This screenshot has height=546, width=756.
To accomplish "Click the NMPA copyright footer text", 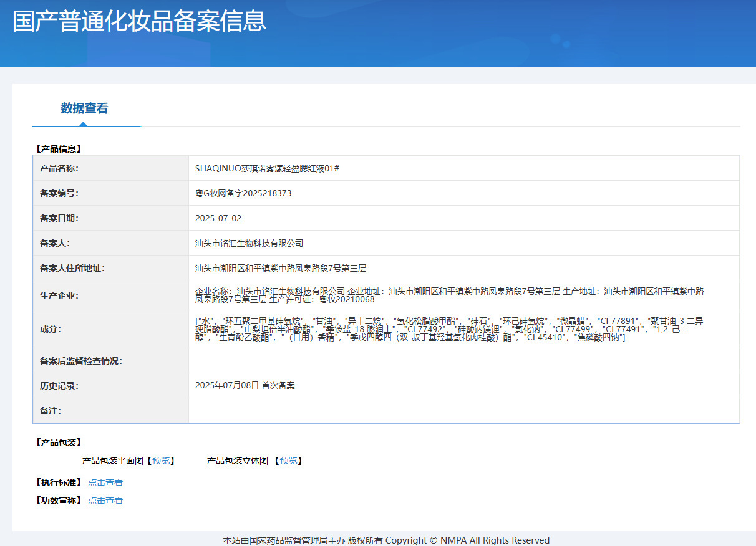I will [386, 540].
